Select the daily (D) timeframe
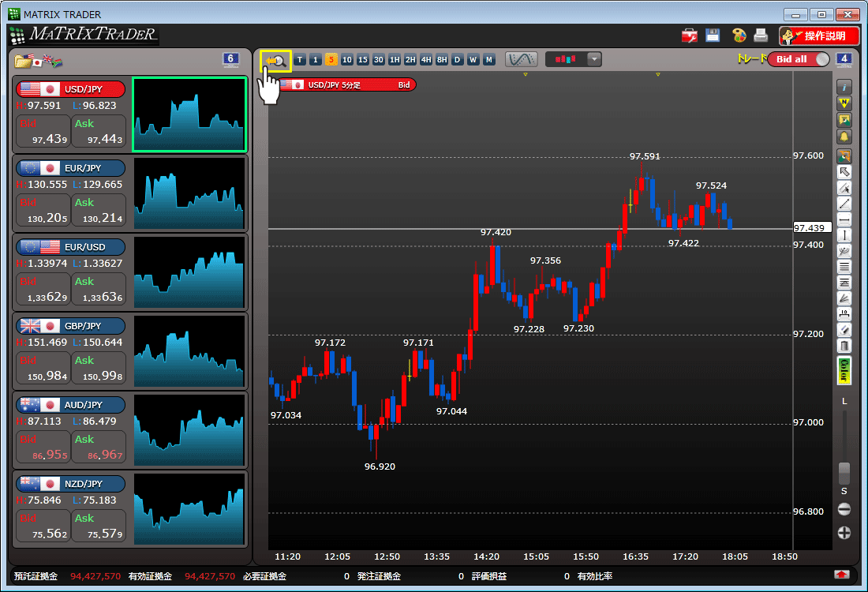The height and width of the screenshot is (592, 868). click(457, 60)
